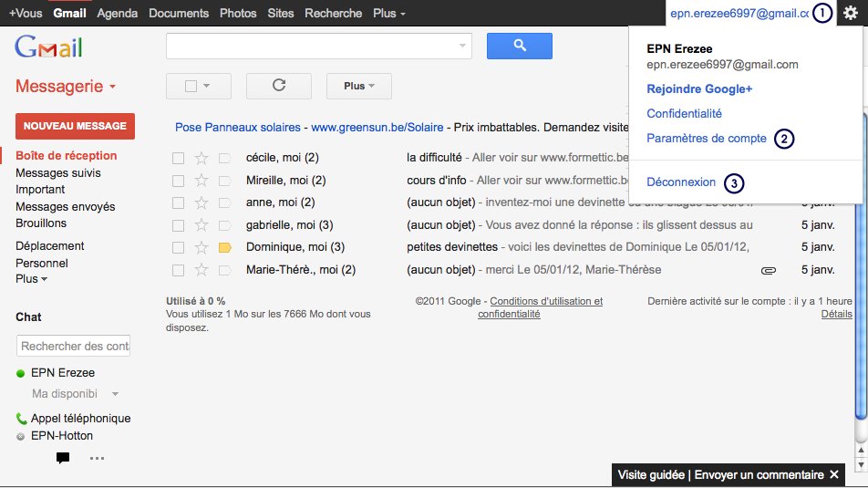868x488 pixels.
Task: Star the Mireille, moi conversation
Action: (x=201, y=181)
